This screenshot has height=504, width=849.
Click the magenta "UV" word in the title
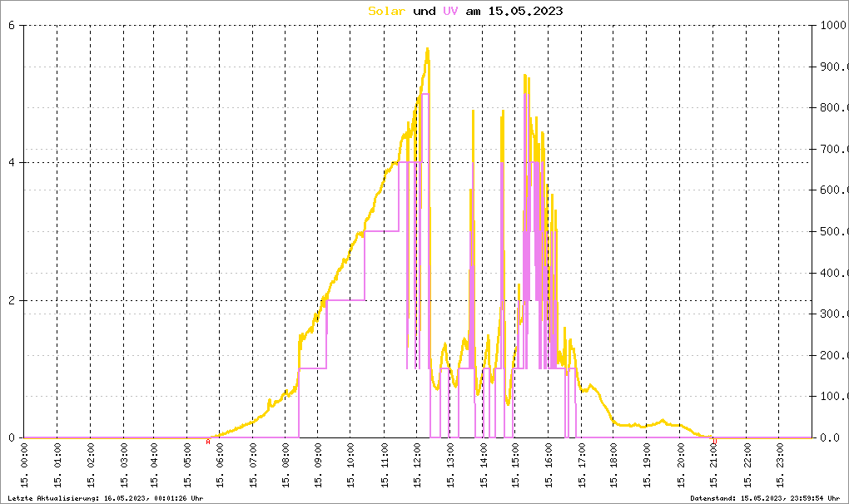pyautogui.click(x=450, y=11)
